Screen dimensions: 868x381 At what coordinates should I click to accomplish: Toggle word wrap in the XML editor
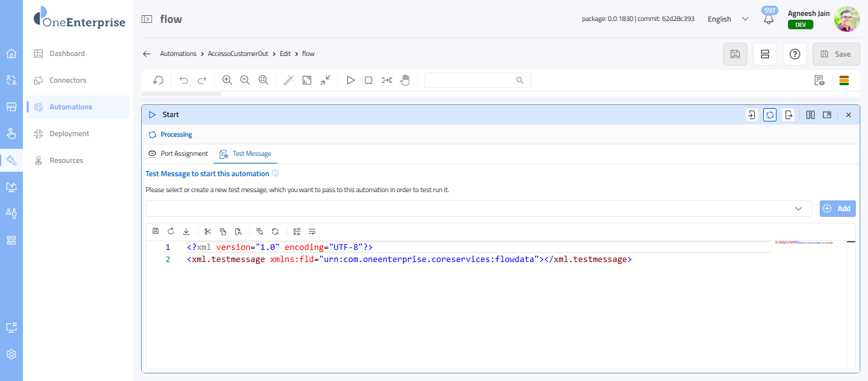tap(312, 232)
